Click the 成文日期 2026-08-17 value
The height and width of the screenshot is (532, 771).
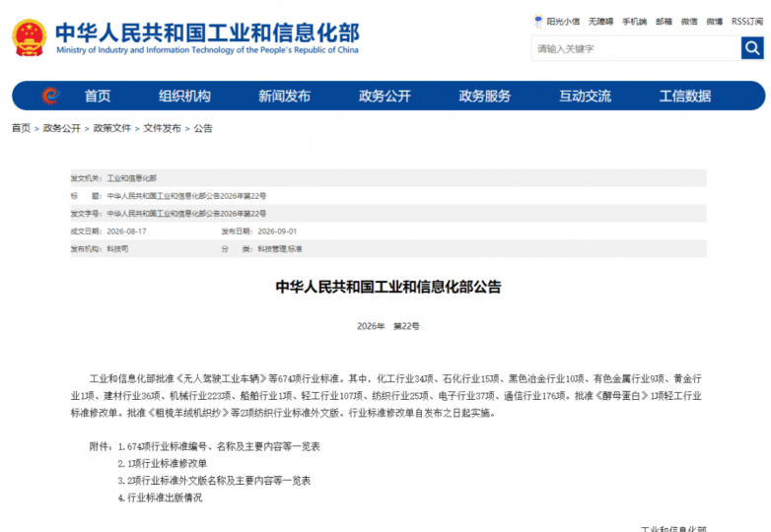(x=126, y=232)
